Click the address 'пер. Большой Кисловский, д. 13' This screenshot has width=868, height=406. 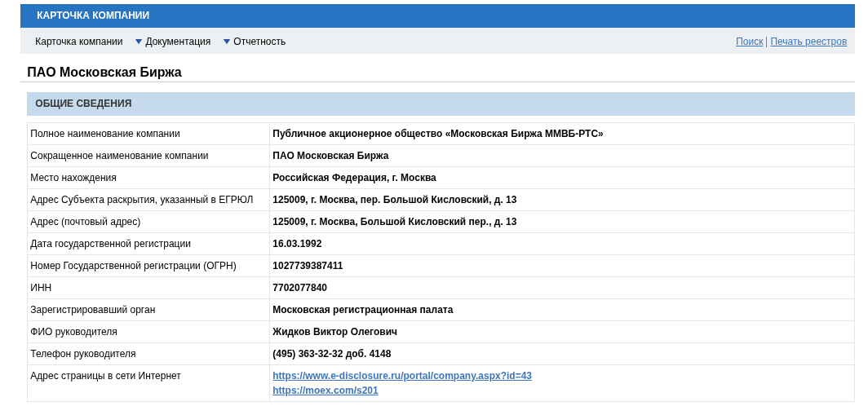pyautogui.click(x=438, y=200)
